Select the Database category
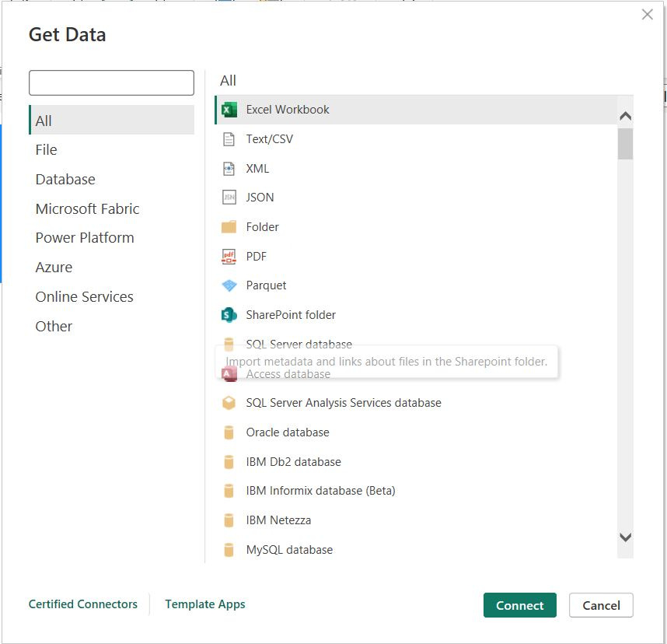 pyautogui.click(x=65, y=179)
